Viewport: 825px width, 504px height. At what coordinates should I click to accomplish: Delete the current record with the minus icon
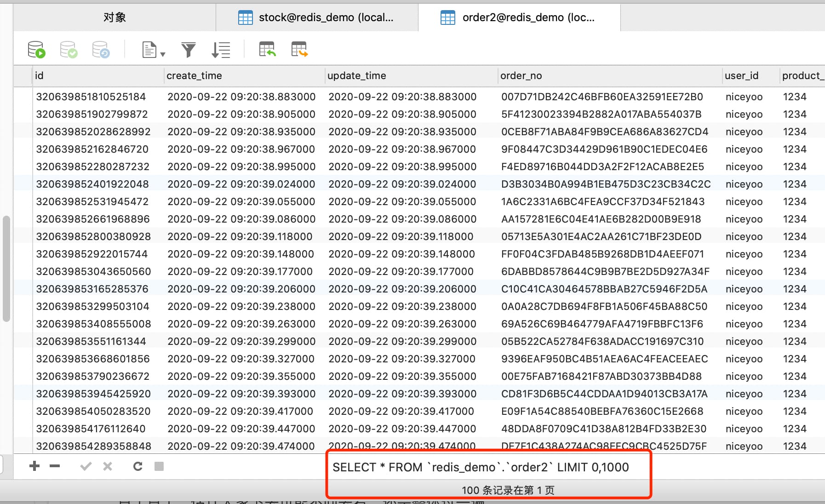(x=54, y=466)
